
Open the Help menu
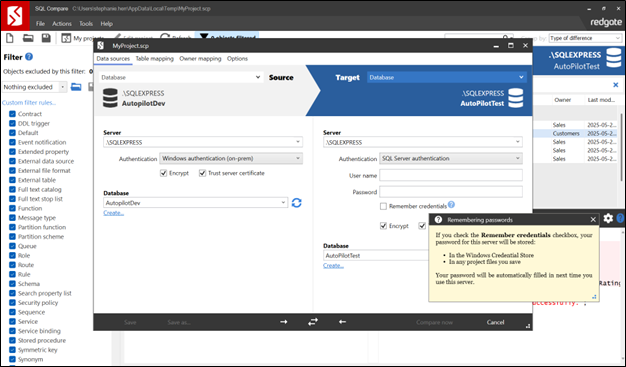pyautogui.click(x=107, y=24)
